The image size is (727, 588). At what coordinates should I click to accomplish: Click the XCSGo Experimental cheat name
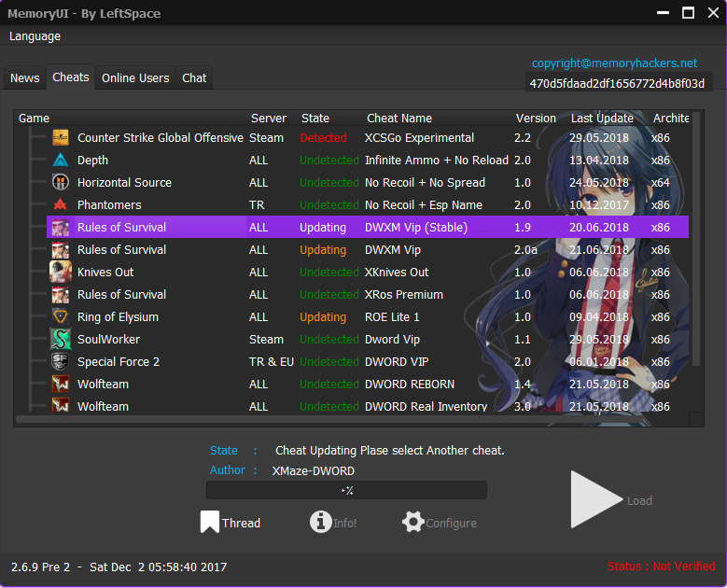[x=419, y=138]
